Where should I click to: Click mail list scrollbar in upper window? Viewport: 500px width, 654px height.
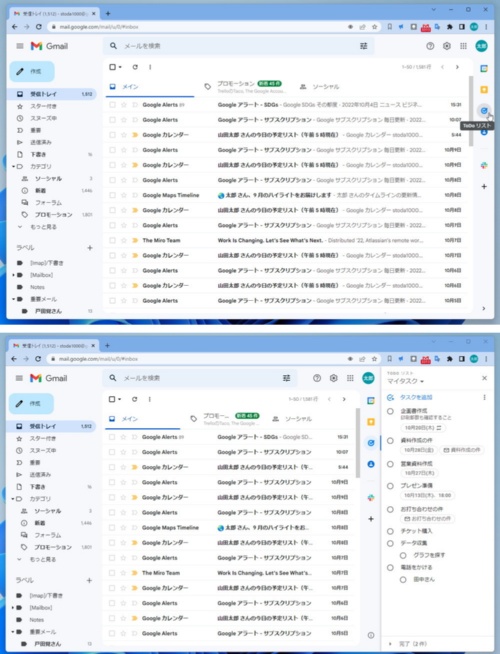[x=471, y=111]
